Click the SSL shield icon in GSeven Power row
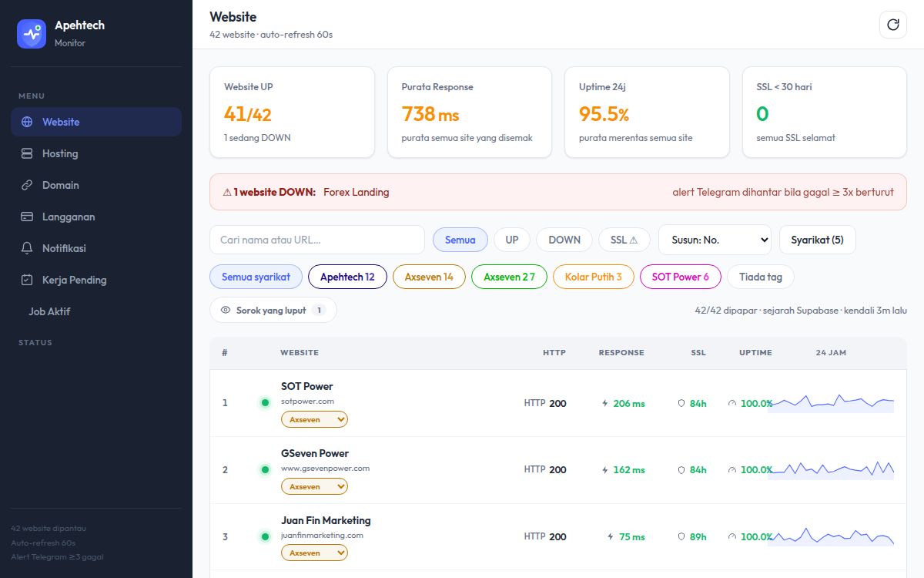This screenshot has width=924, height=578. (681, 470)
